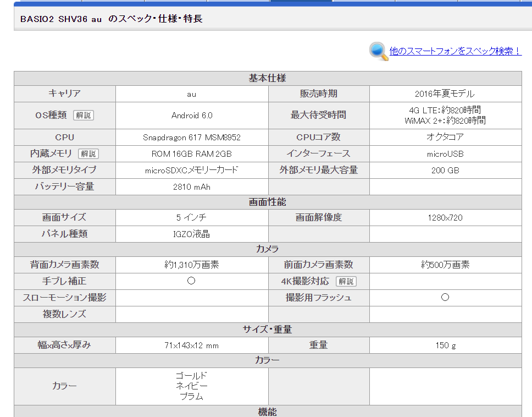Select the ゴールド color option
Screen dimensions: 532x417
[191, 376]
